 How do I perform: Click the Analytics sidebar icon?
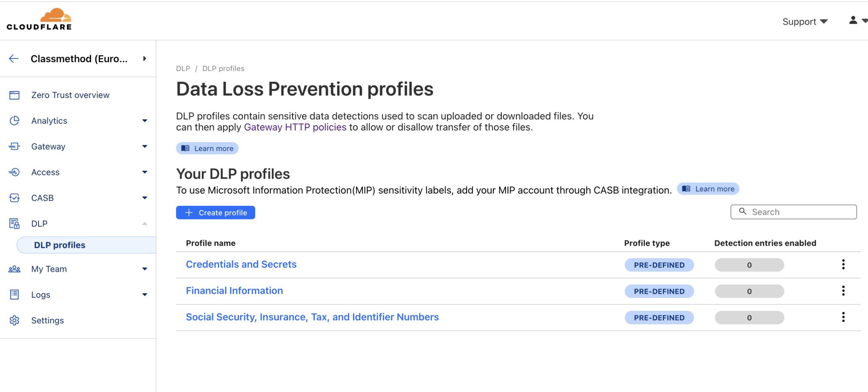15,121
